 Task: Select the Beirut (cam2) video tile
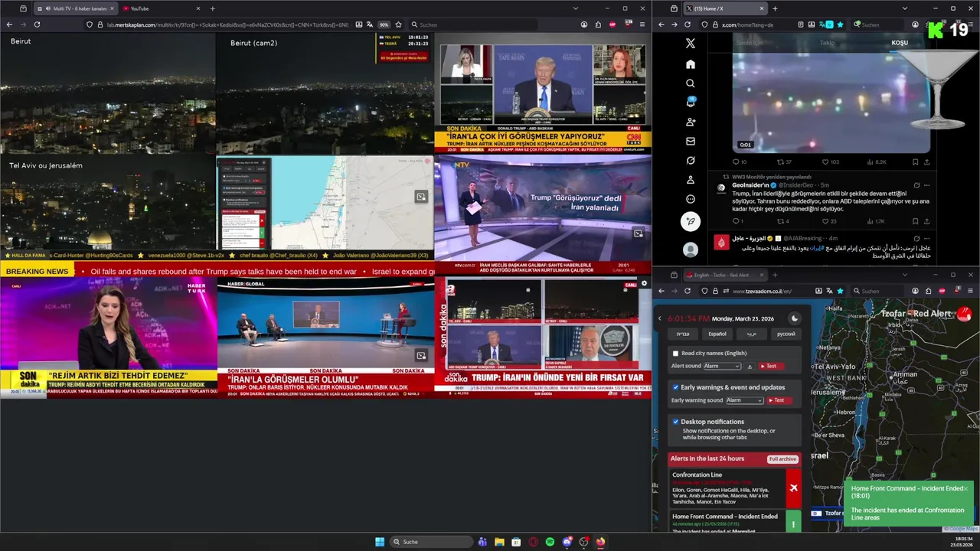[x=325, y=93]
